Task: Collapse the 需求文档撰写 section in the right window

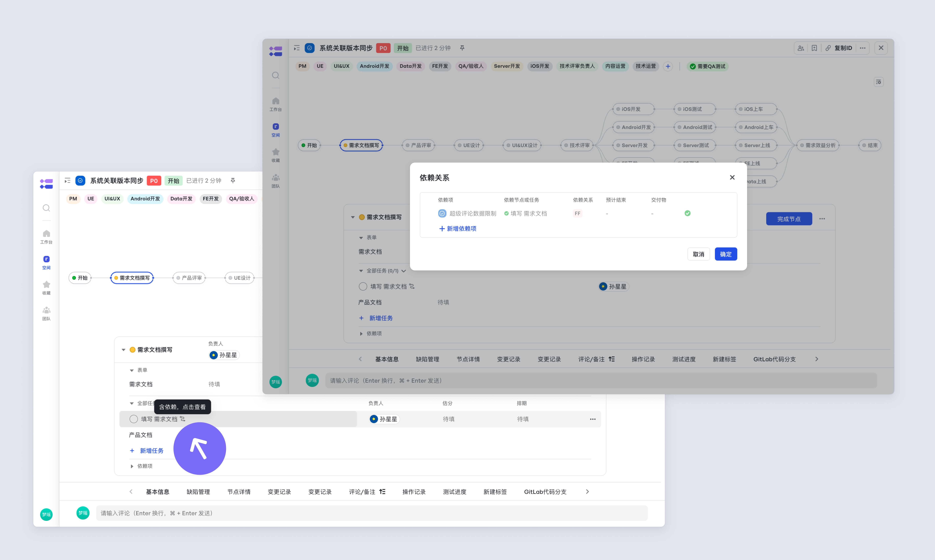Action: click(x=353, y=217)
